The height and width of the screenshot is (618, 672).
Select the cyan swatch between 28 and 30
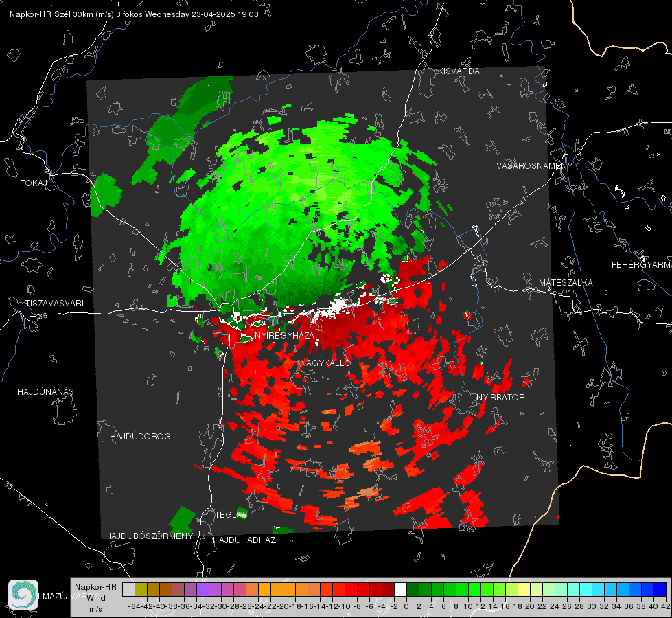coord(586,589)
